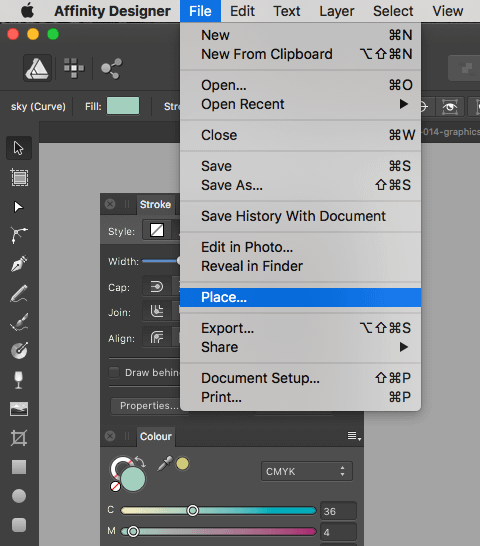Choose Save As… menu item
Image resolution: width=480 pixels, height=546 pixels.
(x=300, y=185)
